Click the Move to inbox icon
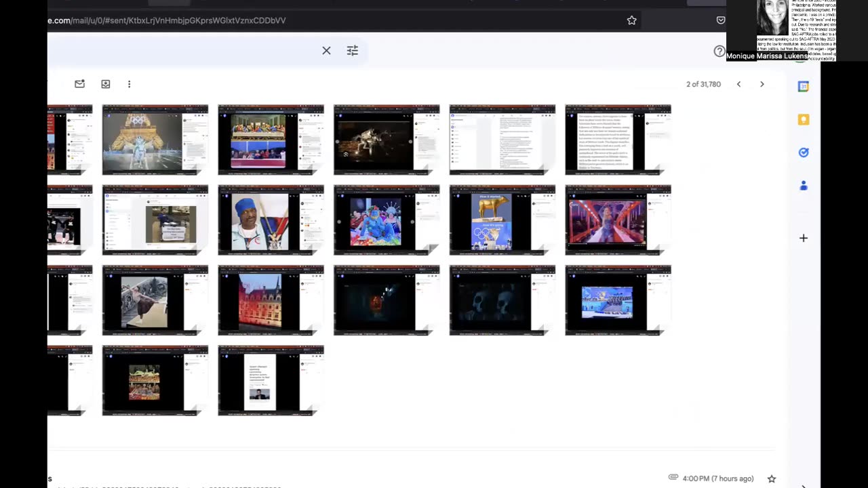868x488 pixels. (x=105, y=84)
